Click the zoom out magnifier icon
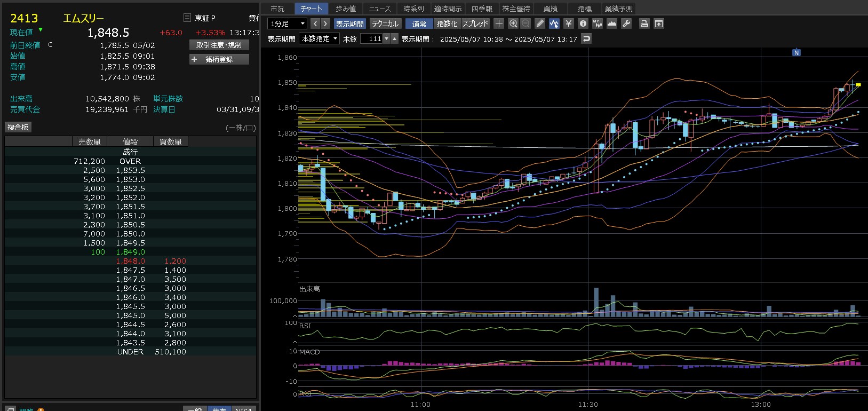 pyautogui.click(x=525, y=23)
